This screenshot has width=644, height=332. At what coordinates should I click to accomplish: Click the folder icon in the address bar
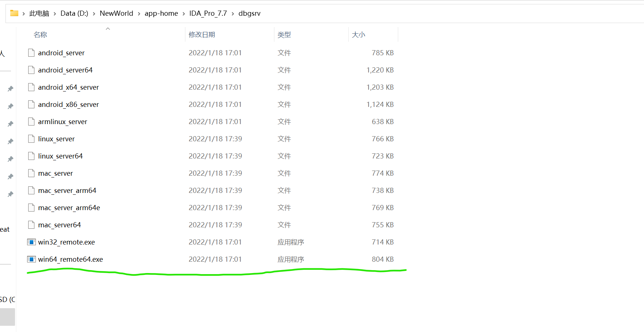point(14,13)
